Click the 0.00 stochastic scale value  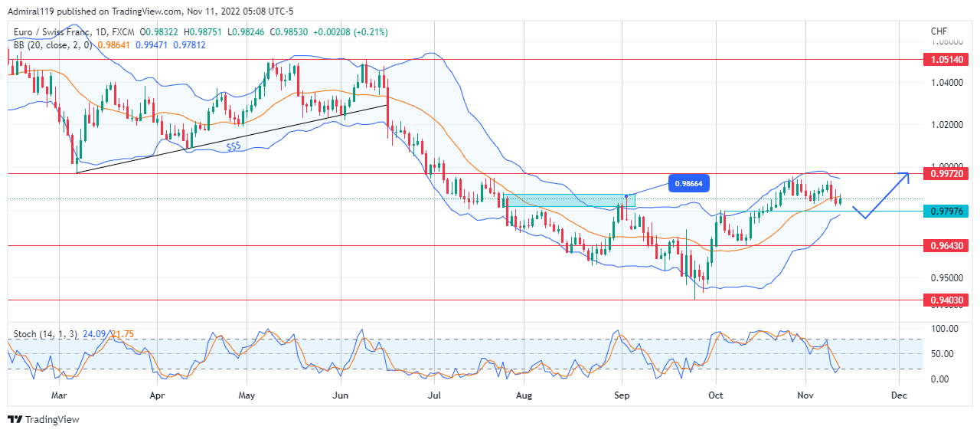click(942, 379)
